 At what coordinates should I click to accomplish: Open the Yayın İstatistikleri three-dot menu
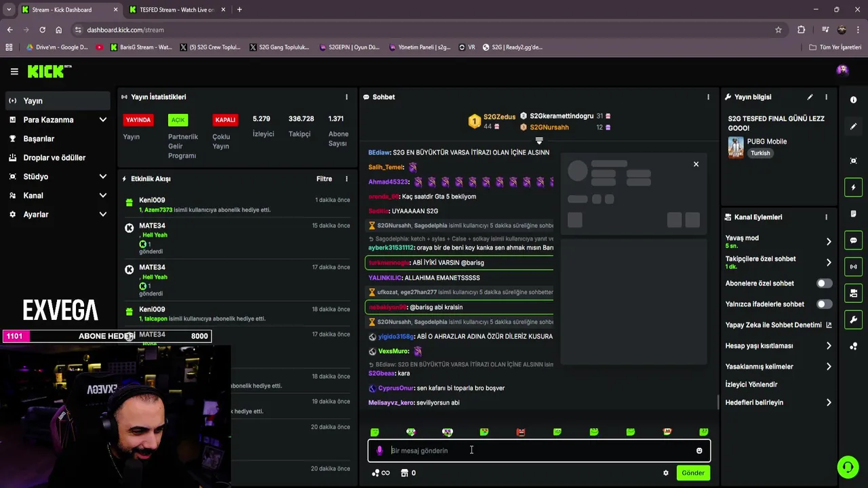(x=347, y=97)
